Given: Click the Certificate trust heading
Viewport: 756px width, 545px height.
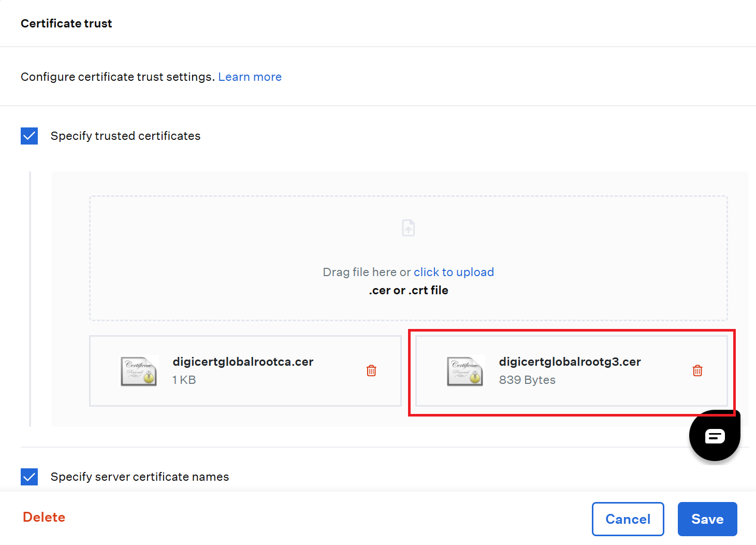Looking at the screenshot, I should pos(66,23).
